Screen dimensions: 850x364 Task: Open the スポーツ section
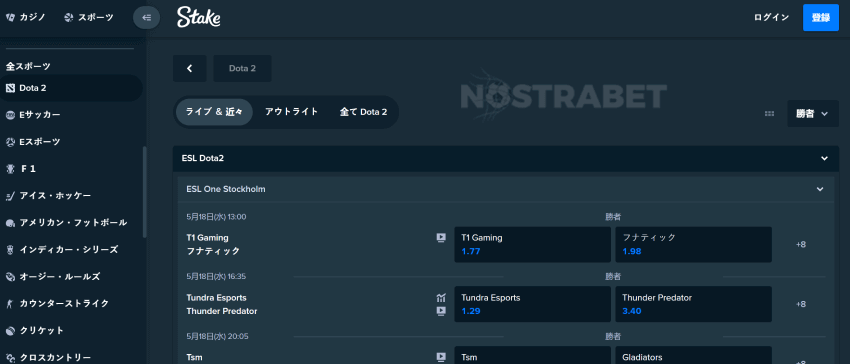pyautogui.click(x=89, y=17)
